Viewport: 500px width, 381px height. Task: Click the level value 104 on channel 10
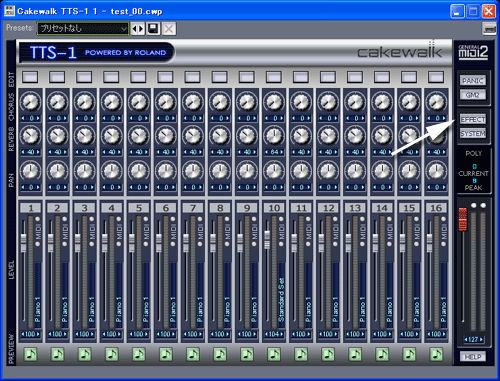tap(274, 334)
